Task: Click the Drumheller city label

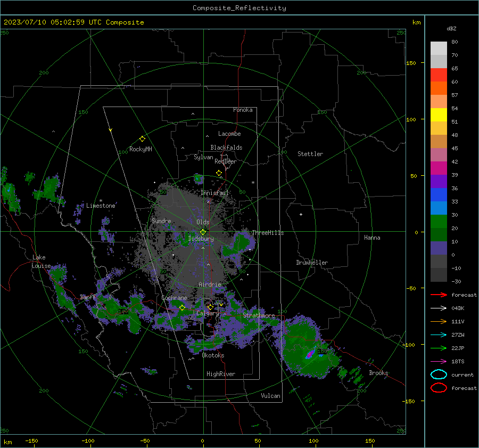Action: [x=312, y=263]
